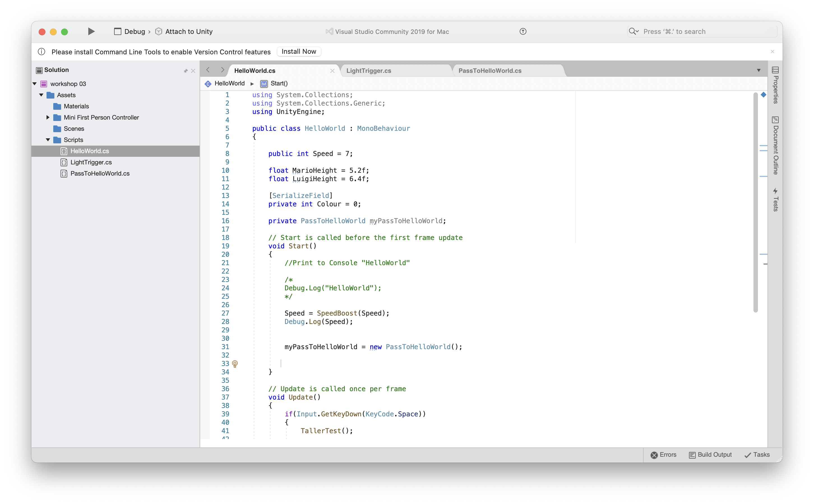Click the Run play button

pyautogui.click(x=91, y=31)
